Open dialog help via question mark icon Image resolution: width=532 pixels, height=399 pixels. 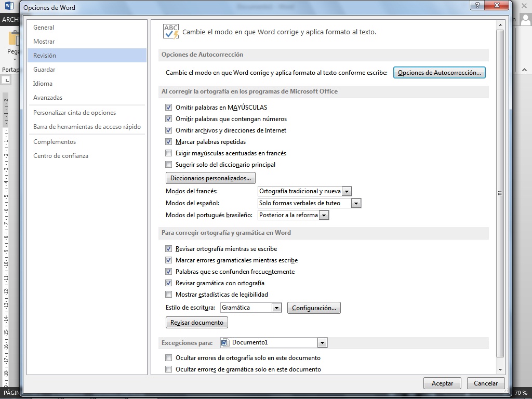477,6
